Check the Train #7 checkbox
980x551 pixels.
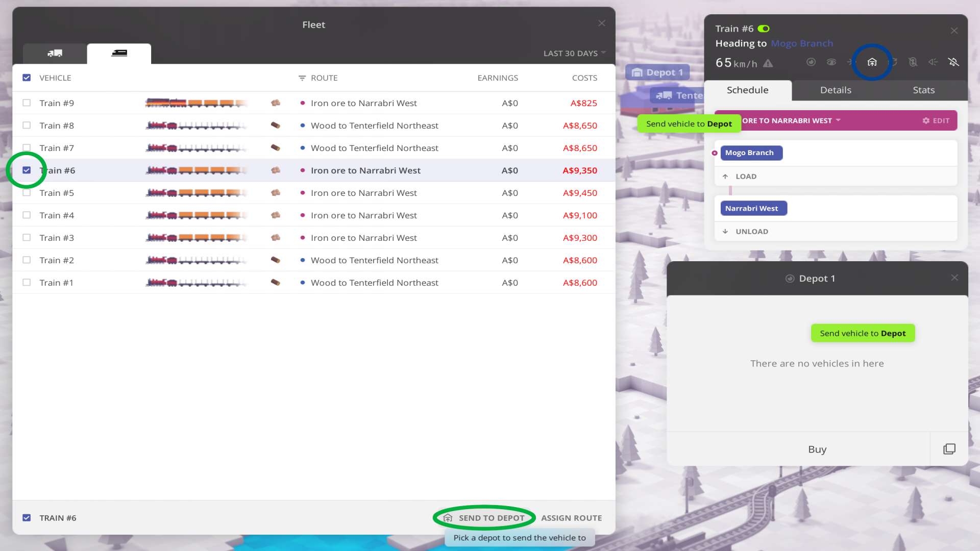coord(27,148)
